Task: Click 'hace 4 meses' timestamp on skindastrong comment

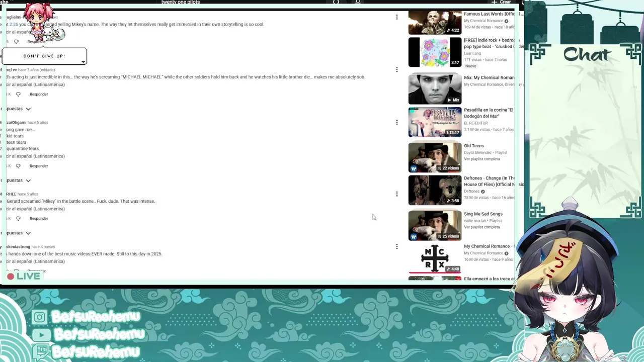Action: 44,247
